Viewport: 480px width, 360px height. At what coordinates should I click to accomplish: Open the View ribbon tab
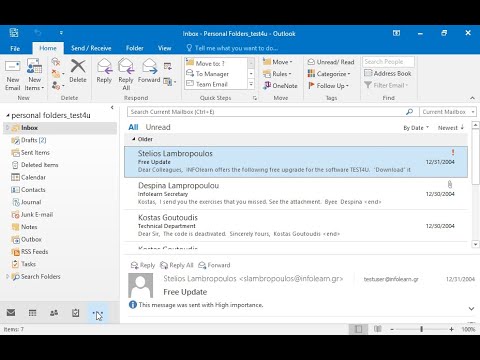(x=164, y=48)
